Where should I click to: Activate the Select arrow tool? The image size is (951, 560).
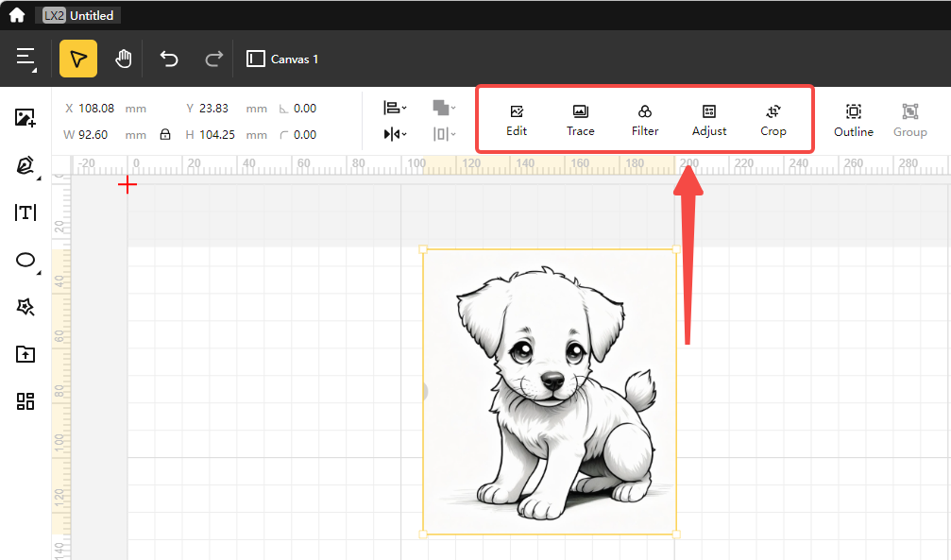coord(78,59)
